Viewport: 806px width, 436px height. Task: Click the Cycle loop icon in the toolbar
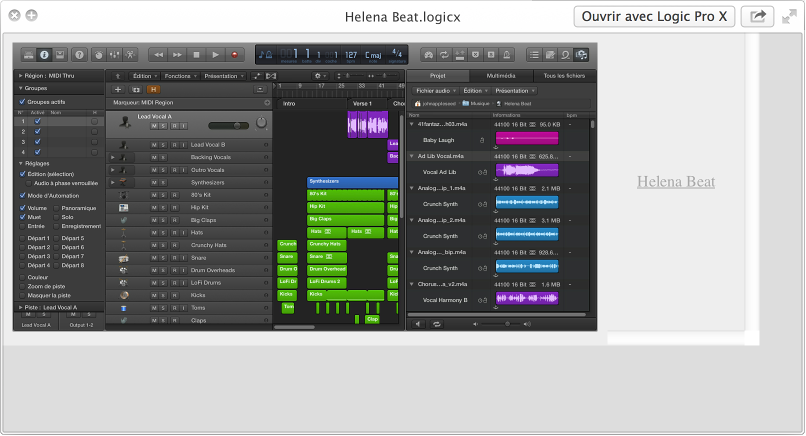click(x=446, y=54)
